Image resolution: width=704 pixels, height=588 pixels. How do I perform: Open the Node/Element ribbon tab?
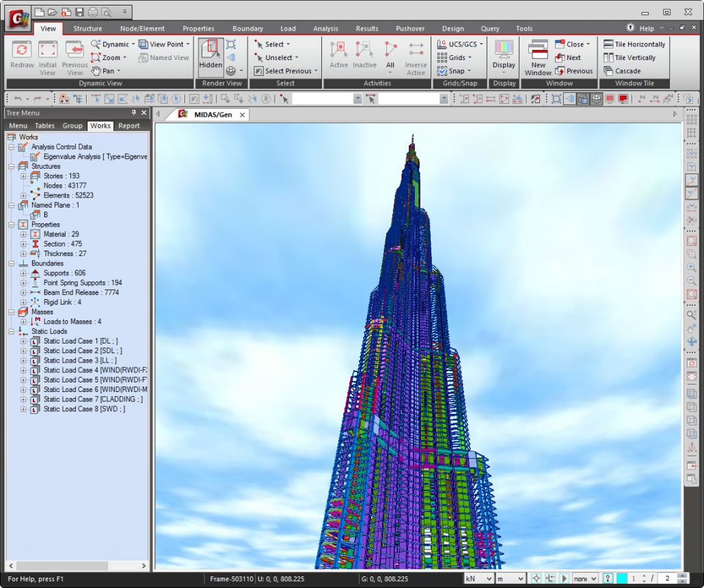point(142,28)
